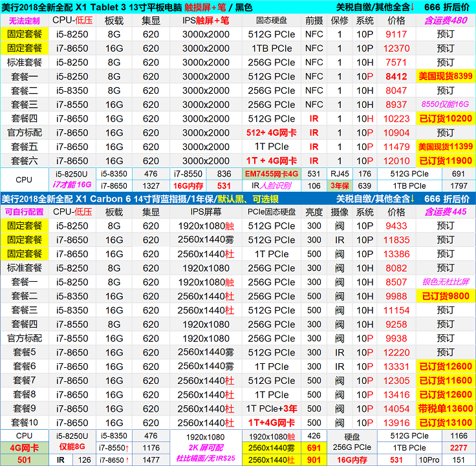Select the price 13916
Screen dimensions: 476x466
396,423
